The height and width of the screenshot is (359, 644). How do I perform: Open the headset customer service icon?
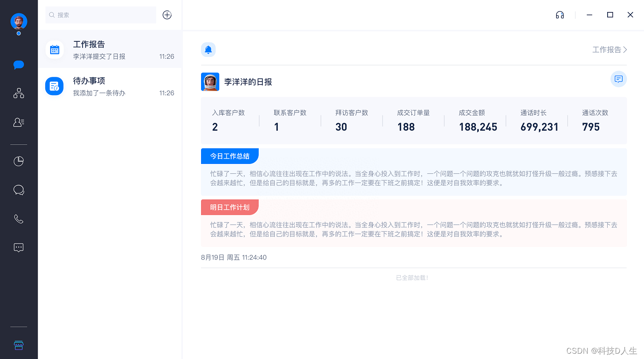560,15
